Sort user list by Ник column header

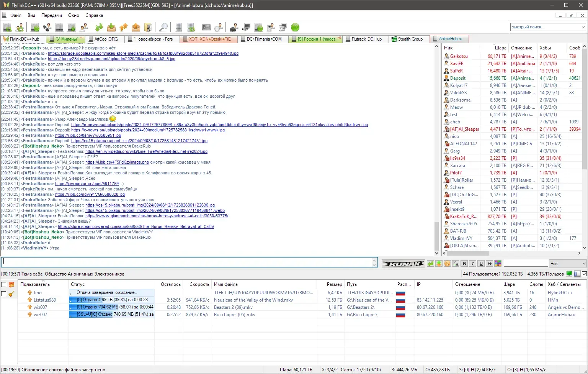pos(461,48)
